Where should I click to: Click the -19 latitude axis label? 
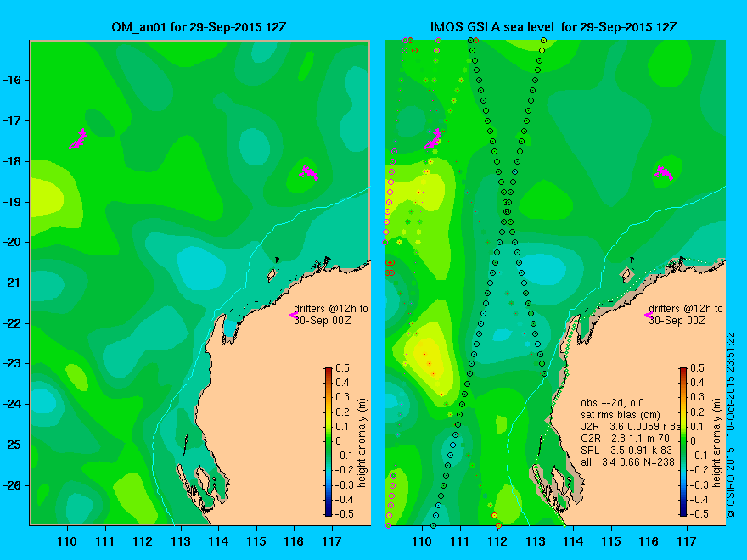coord(13,201)
